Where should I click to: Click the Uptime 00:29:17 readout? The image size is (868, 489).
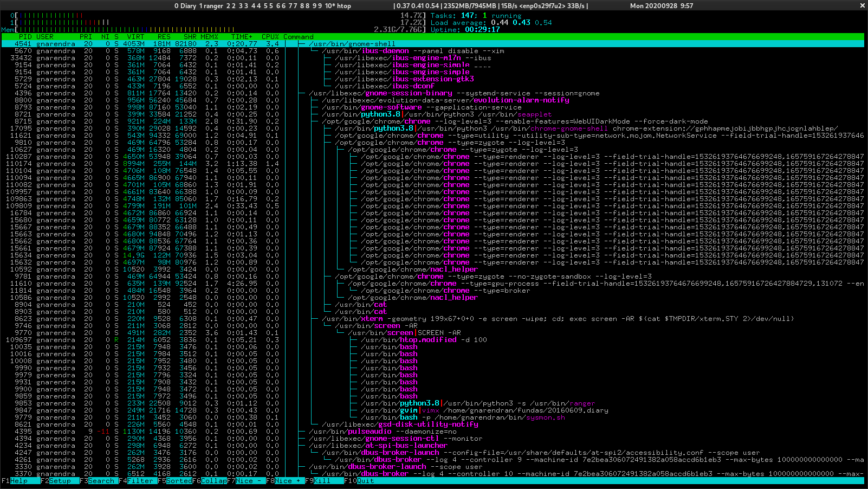[x=465, y=29]
